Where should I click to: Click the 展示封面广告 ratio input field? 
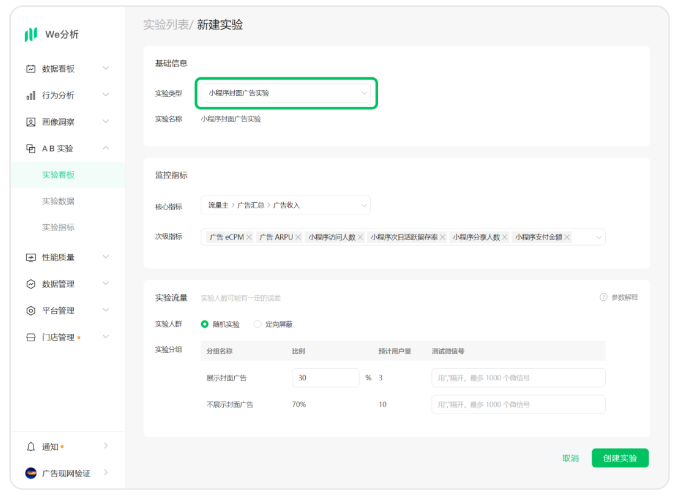pyautogui.click(x=325, y=377)
